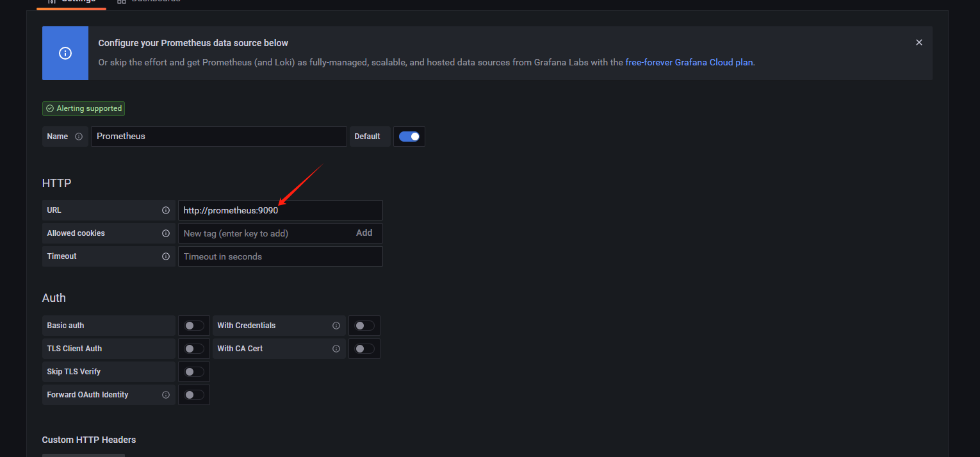980x457 pixels.
Task: Enable the Forward OAuth Identity switch
Action: click(194, 395)
